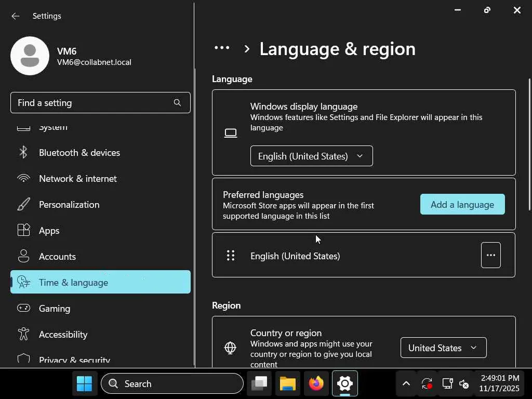Open the VM6 profile avatar

(30, 56)
